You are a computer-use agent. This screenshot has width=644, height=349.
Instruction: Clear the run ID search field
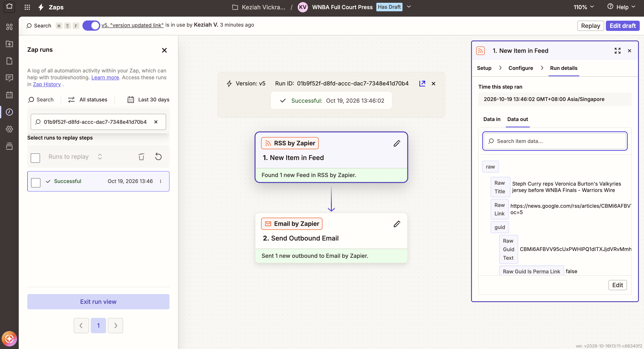tap(156, 122)
